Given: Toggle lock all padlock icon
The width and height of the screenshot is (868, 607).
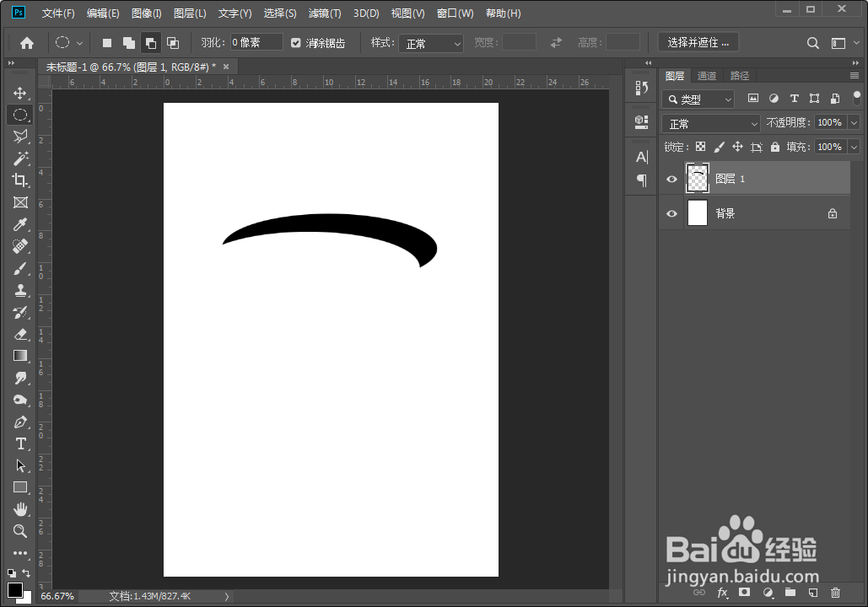Looking at the screenshot, I should click(x=775, y=147).
